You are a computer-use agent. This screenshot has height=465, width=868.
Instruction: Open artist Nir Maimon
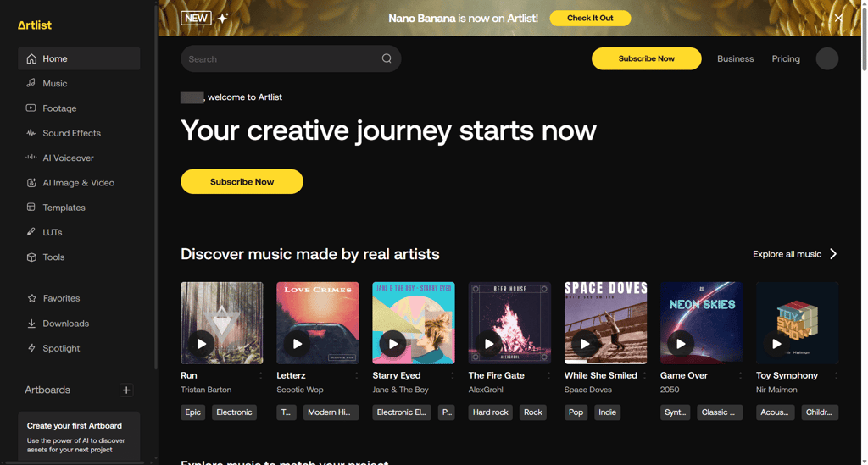[776, 390]
